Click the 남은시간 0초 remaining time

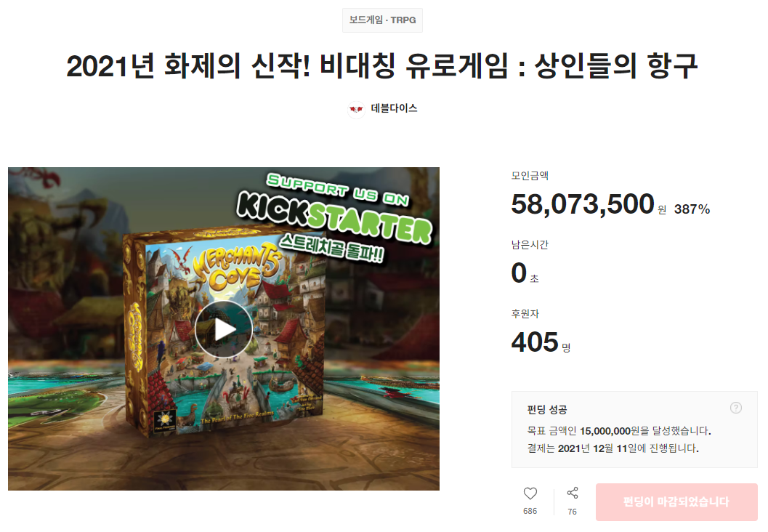[x=525, y=273]
